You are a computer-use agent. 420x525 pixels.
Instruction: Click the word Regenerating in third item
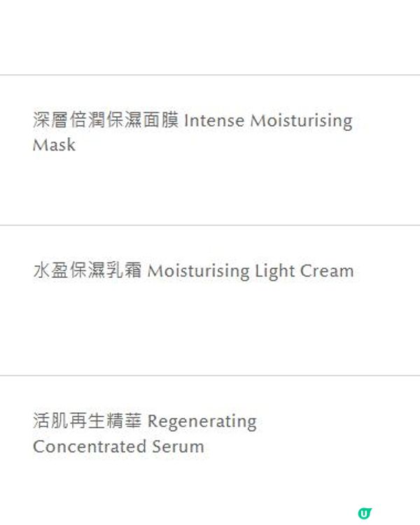click(x=202, y=421)
